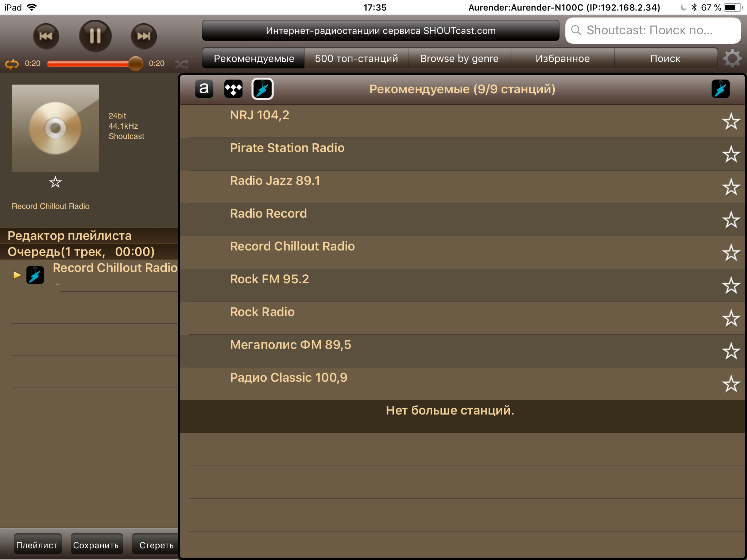Image resolution: width=747 pixels, height=560 pixels.
Task: Toggle the shuffle mode icon
Action: coord(182,64)
